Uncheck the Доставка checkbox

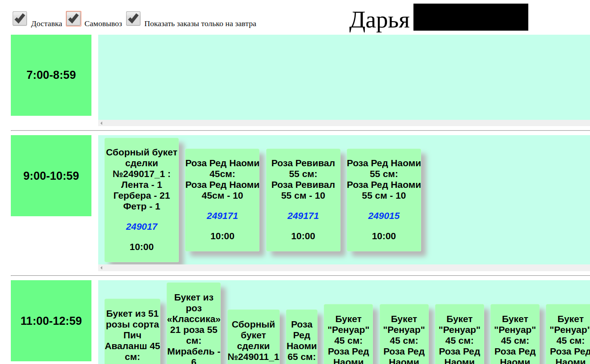pos(20,18)
